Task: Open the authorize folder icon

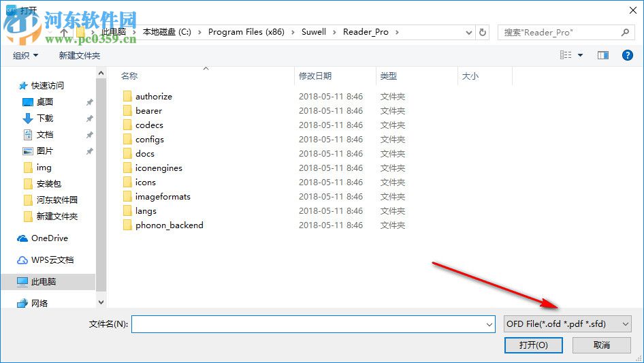Action: click(x=127, y=96)
